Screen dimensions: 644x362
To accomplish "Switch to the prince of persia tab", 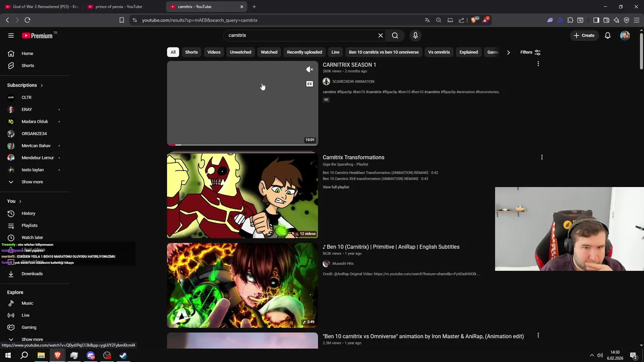I will [x=119, y=7].
